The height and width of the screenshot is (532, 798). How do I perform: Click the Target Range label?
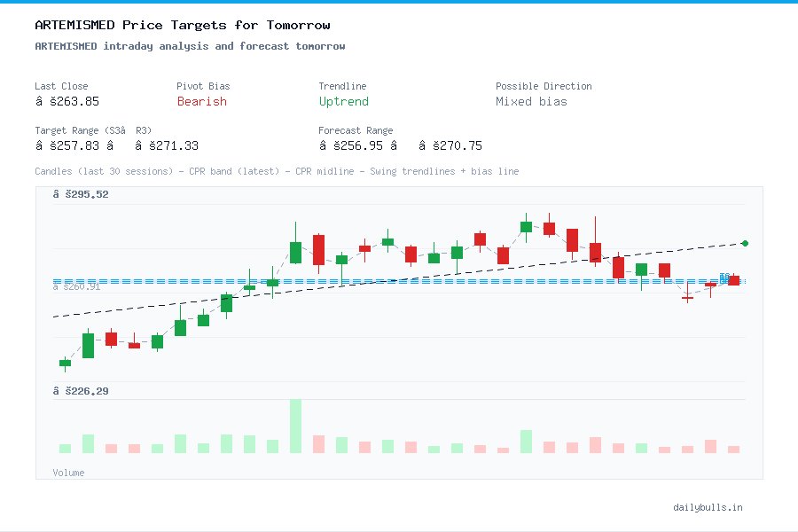point(93,130)
